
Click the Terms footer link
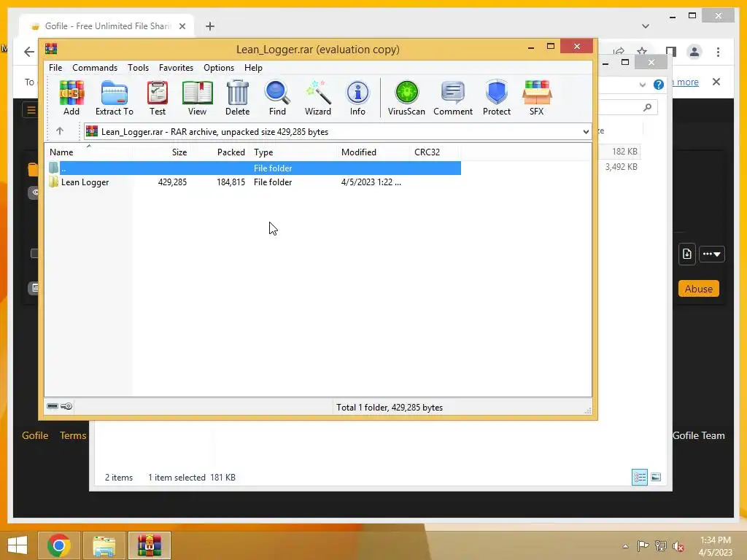[x=73, y=435]
